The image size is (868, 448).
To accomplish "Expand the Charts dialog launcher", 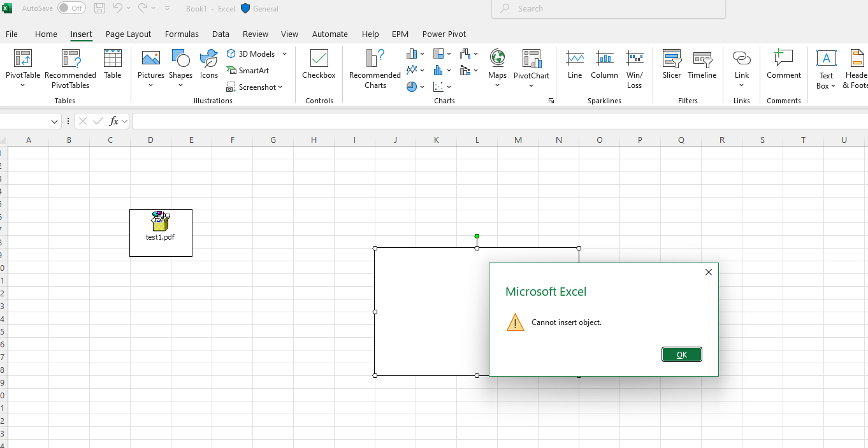I will pyautogui.click(x=551, y=101).
